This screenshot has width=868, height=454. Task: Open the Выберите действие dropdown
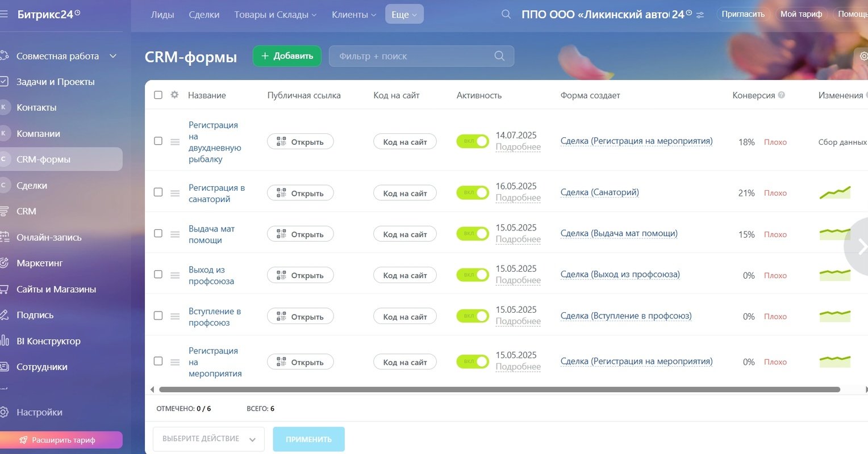tap(208, 439)
